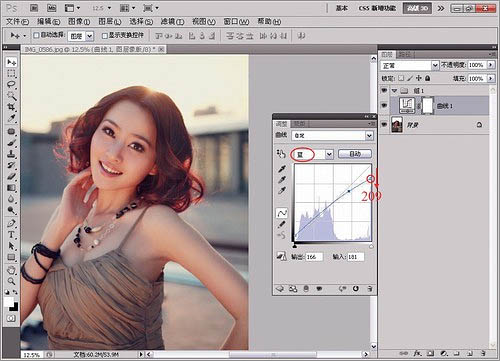The width and height of the screenshot is (500, 361).
Task: Select the Horizontal Type tool
Action: 11,235
